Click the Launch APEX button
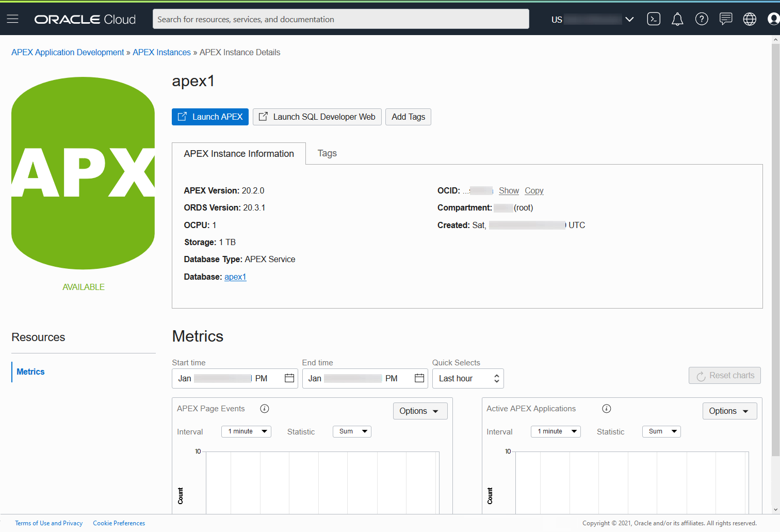 (210, 117)
